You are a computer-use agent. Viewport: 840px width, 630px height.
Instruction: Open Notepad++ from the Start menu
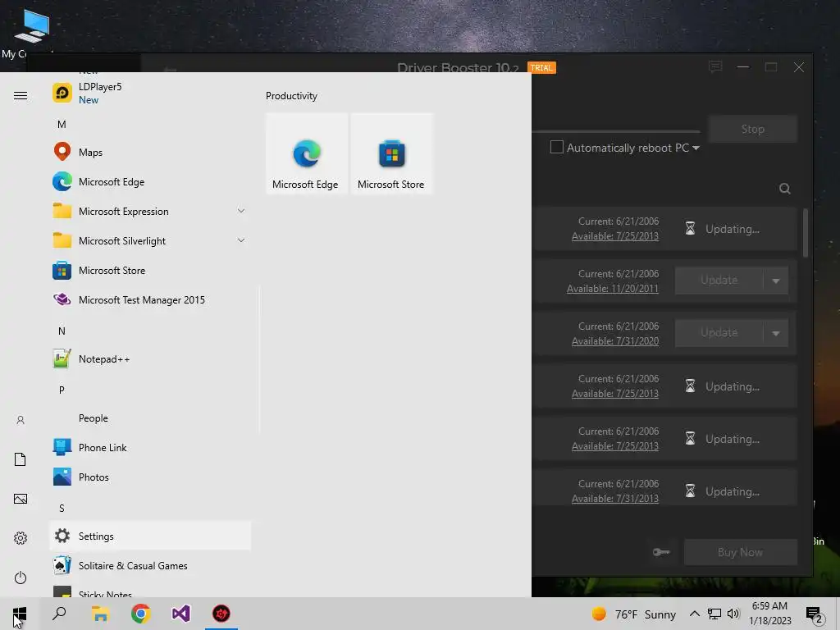point(150,359)
